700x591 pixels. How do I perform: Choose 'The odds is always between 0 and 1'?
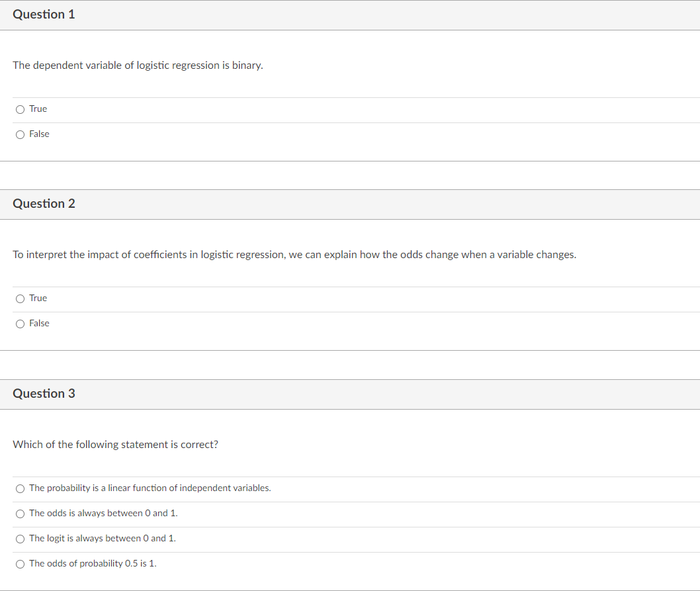pos(20,514)
